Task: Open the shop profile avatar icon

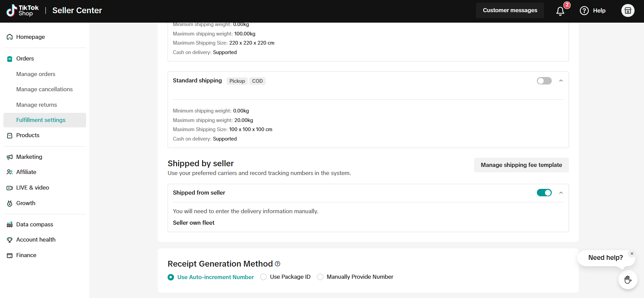Action: tap(628, 10)
